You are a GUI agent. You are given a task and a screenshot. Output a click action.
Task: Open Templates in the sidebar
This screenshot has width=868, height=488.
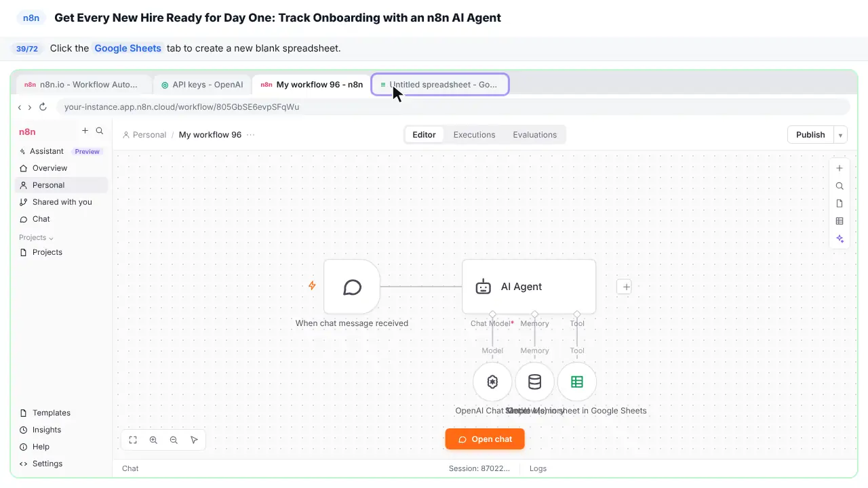point(61,413)
